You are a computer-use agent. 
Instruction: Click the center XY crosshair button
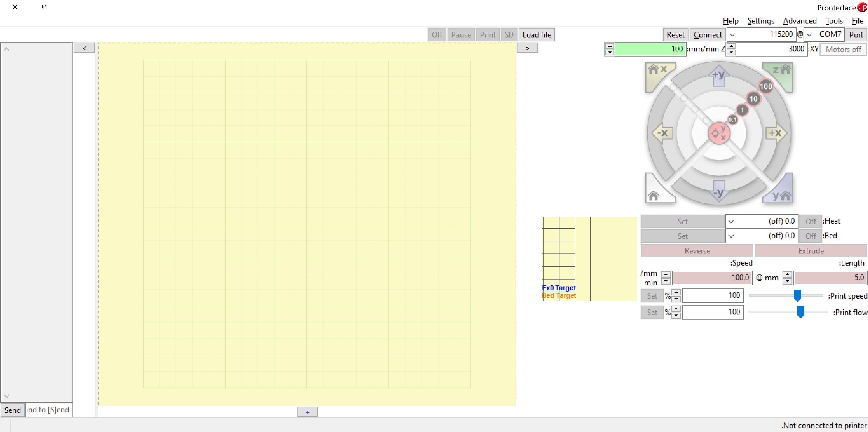(x=719, y=133)
